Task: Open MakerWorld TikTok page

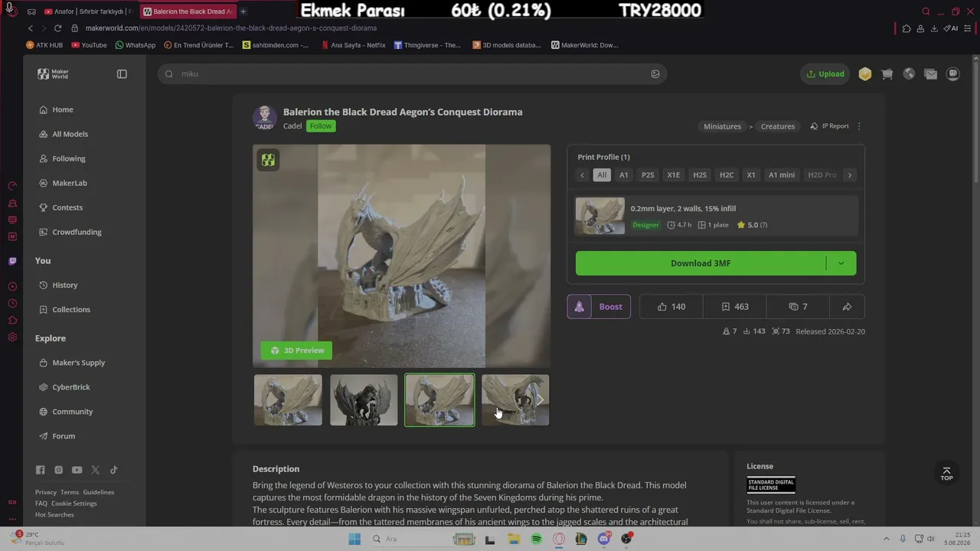Action: point(114,470)
